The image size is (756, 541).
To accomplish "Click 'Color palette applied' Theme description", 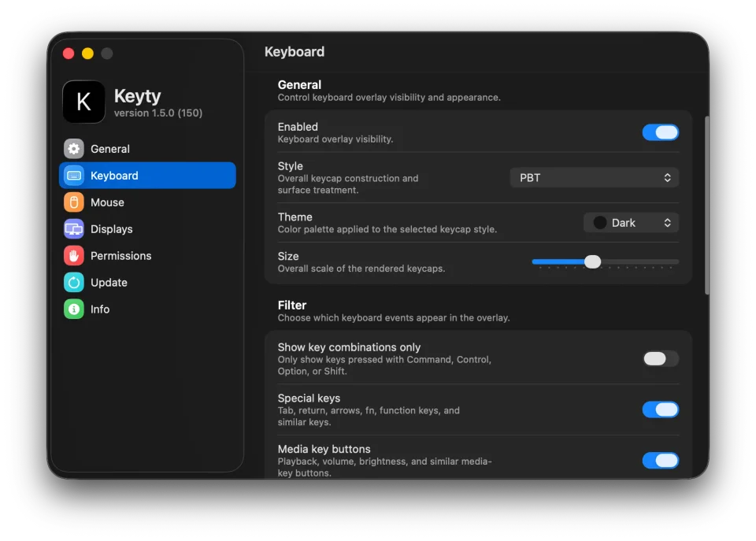I will coord(387,229).
